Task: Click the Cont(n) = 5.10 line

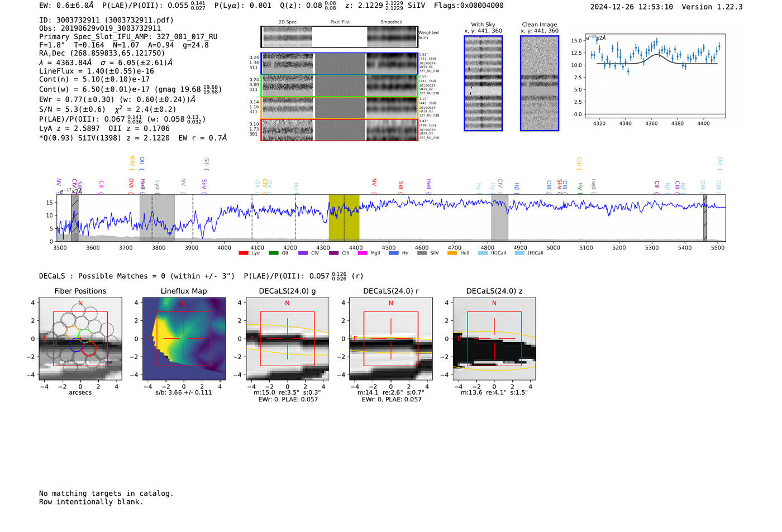Action: [94, 79]
